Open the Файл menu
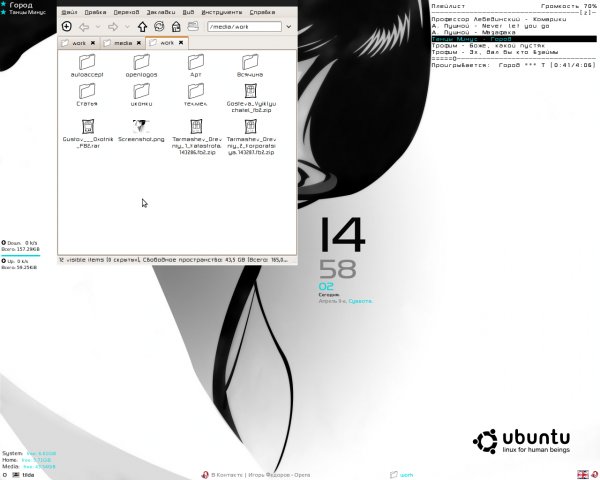Viewport: 600px width, 480px height. (x=69, y=11)
